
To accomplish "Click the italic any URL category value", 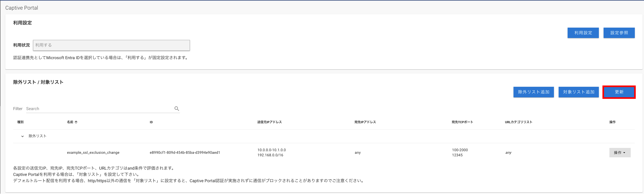I will pyautogui.click(x=508, y=152).
